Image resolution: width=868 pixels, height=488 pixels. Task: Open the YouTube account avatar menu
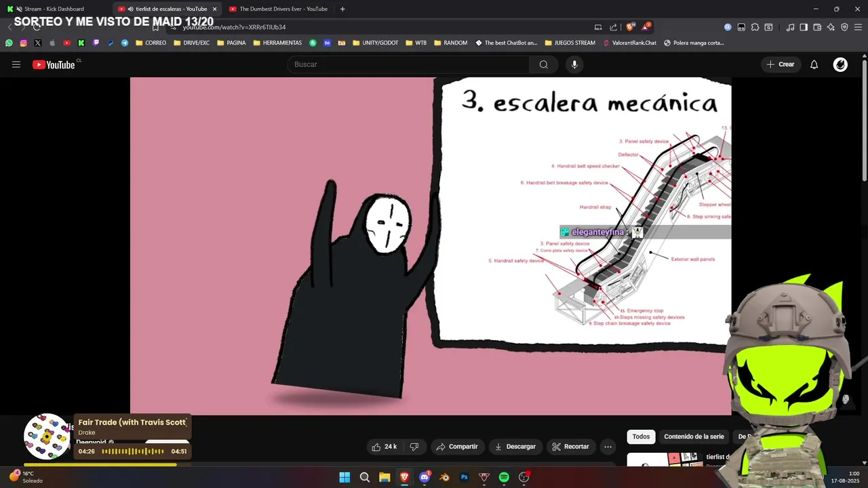coord(840,64)
